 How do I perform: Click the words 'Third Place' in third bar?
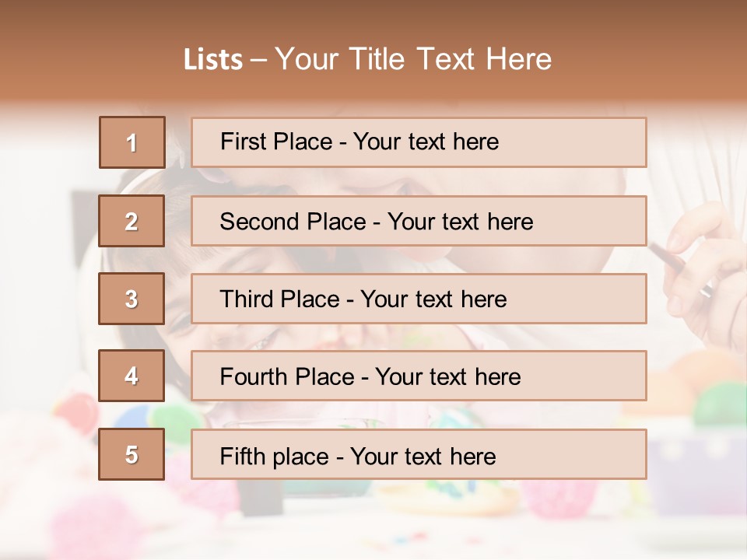279,299
